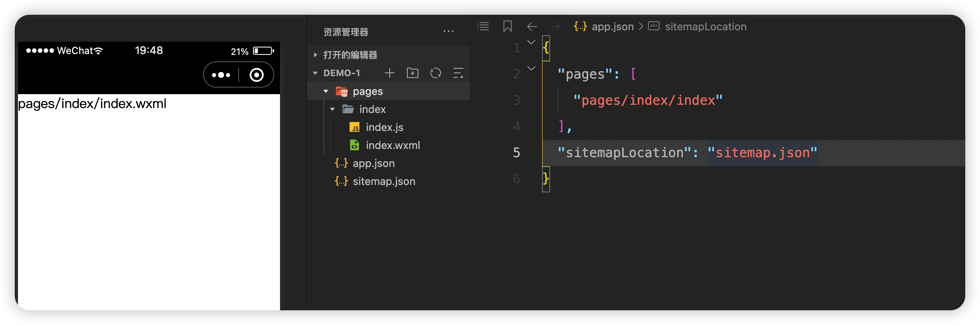980x325 pixels.
Task: Toggle the editor outline list icon
Action: pyautogui.click(x=483, y=27)
